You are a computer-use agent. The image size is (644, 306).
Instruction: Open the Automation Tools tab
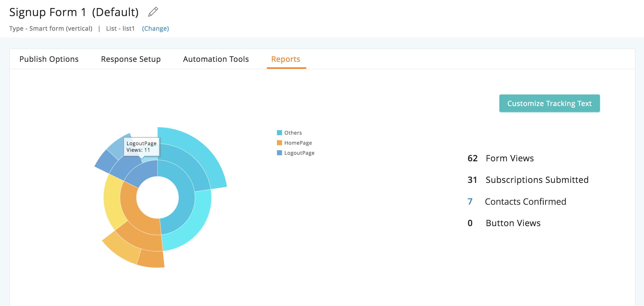pos(216,59)
